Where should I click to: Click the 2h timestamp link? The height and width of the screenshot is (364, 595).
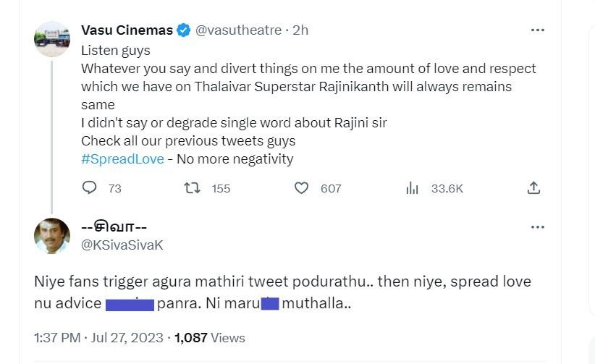pyautogui.click(x=300, y=30)
